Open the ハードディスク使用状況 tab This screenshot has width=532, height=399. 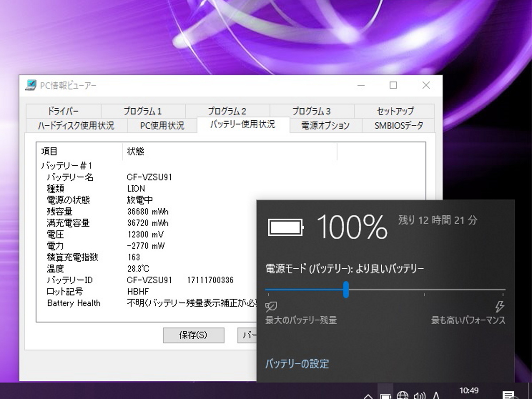[x=76, y=125]
